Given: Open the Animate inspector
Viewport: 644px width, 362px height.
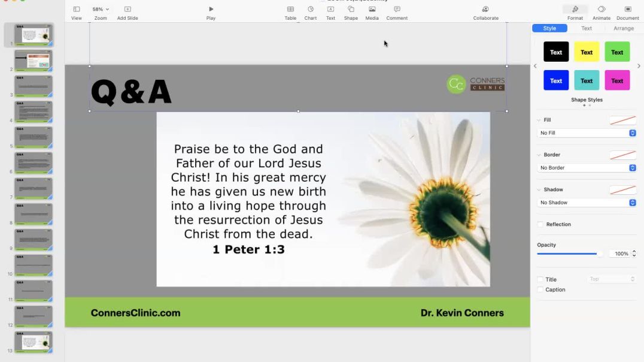Looking at the screenshot, I should coord(602,13).
